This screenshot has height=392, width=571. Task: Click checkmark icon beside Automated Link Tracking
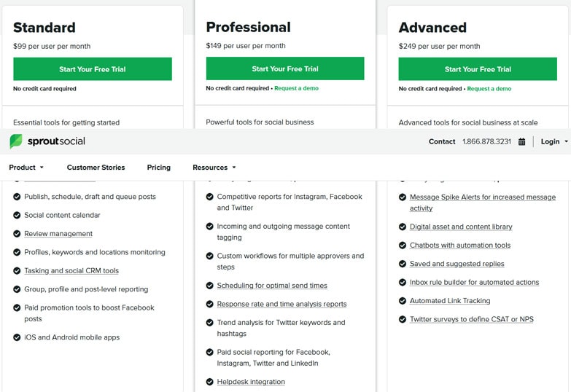403,301
